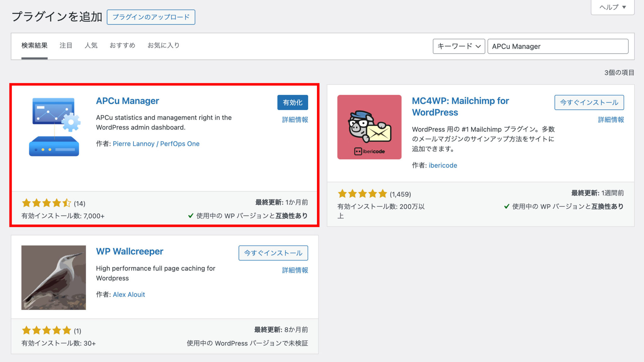Open the ヘルプ dropdown
The image size is (644, 362).
(x=612, y=7)
